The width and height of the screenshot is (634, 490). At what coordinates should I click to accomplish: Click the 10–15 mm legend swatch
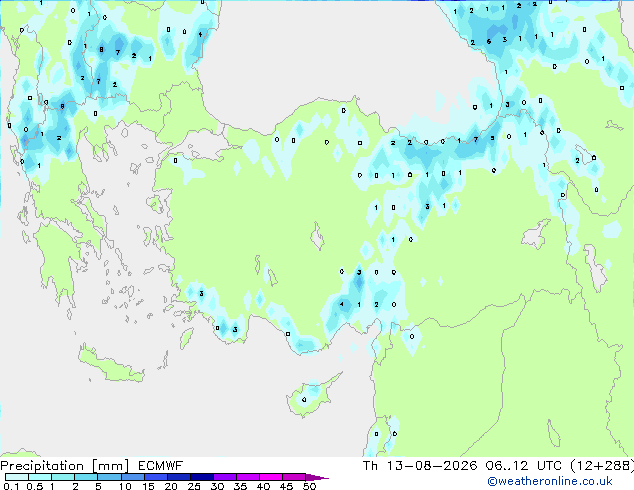(x=132, y=477)
